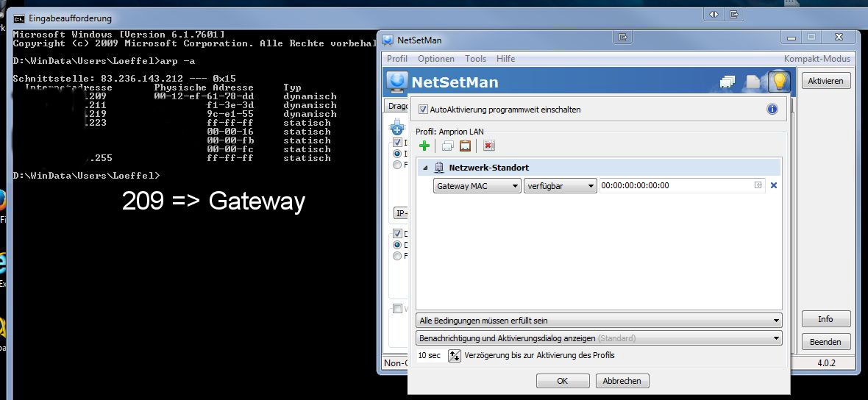This screenshot has width=868, height=400.
Task: Select the Drago profile tab
Action: 396,106
